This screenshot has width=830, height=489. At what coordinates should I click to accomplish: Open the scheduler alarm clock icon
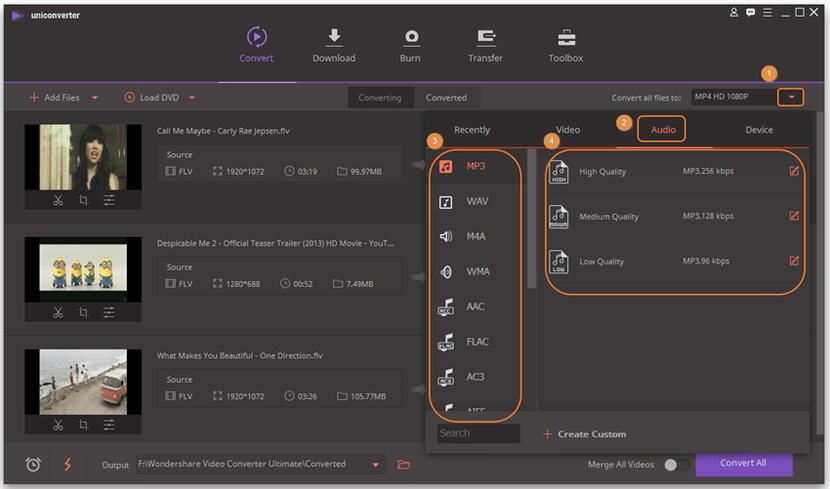tap(33, 464)
